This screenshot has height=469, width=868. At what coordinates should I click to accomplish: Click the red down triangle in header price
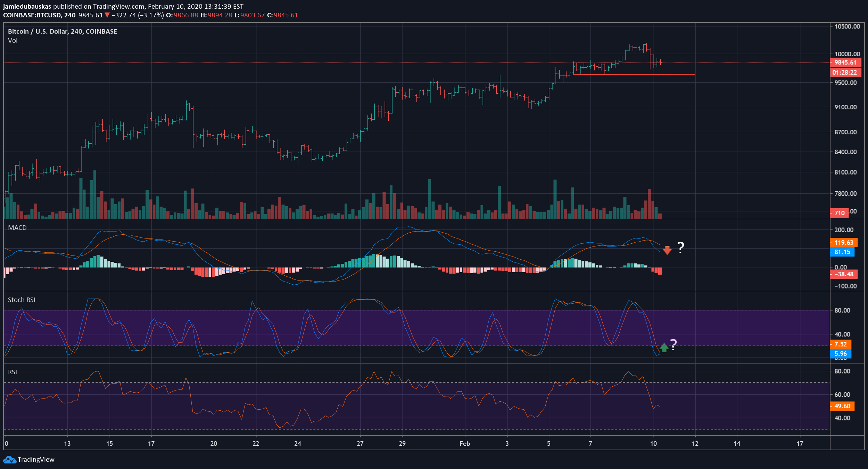pos(107,15)
